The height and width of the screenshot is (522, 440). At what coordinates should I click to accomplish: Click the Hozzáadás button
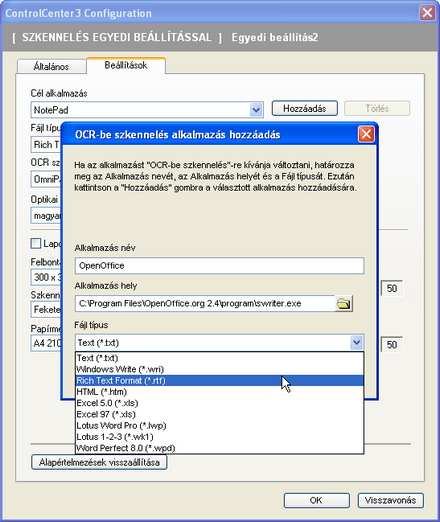click(305, 109)
